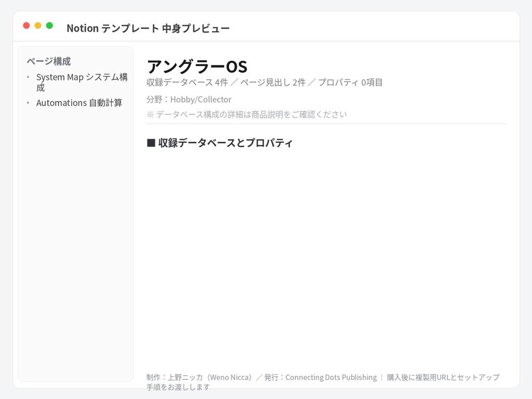Click the ■ 収録データベースとプロパティ heading
Viewport: 532px width, 399px height.
(220, 143)
